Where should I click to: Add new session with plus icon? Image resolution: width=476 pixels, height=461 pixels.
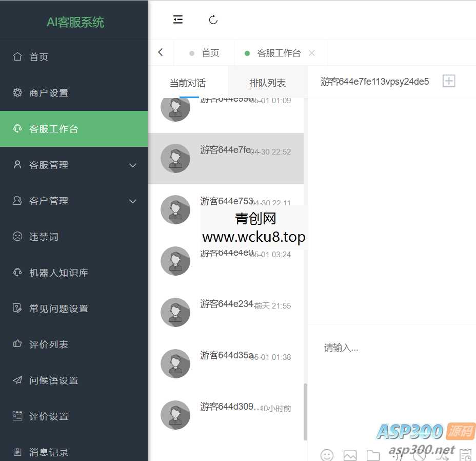point(449,81)
